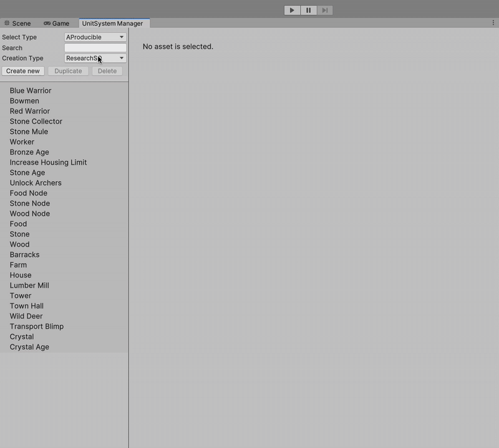The width and height of the screenshot is (499, 448).
Task: Select the Unlock Archers entry
Action: pos(36,183)
